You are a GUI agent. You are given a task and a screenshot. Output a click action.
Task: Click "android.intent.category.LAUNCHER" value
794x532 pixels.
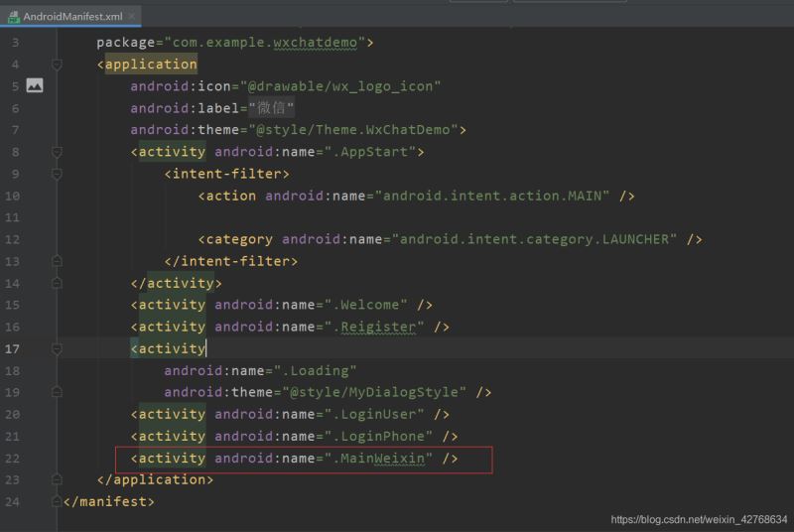point(534,239)
